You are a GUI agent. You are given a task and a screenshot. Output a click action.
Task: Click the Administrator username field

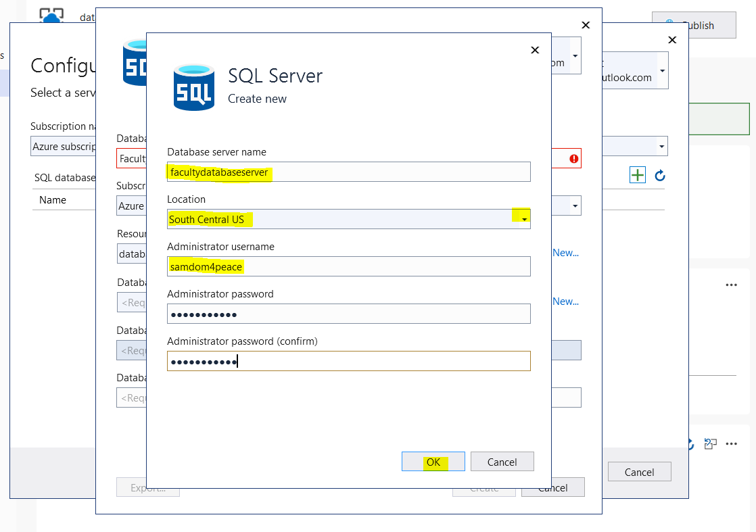(349, 266)
